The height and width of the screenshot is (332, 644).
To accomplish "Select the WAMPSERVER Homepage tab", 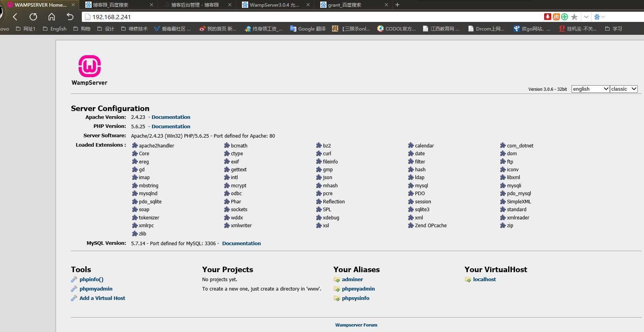I will point(39,5).
